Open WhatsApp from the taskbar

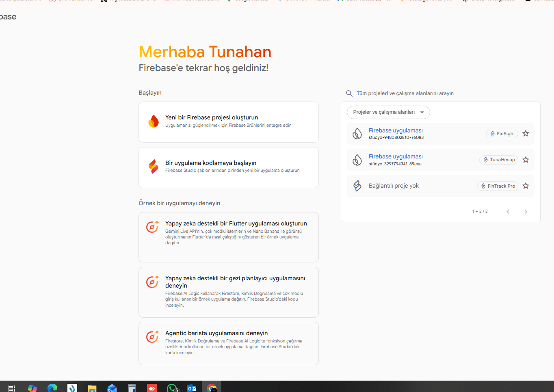pos(173,388)
